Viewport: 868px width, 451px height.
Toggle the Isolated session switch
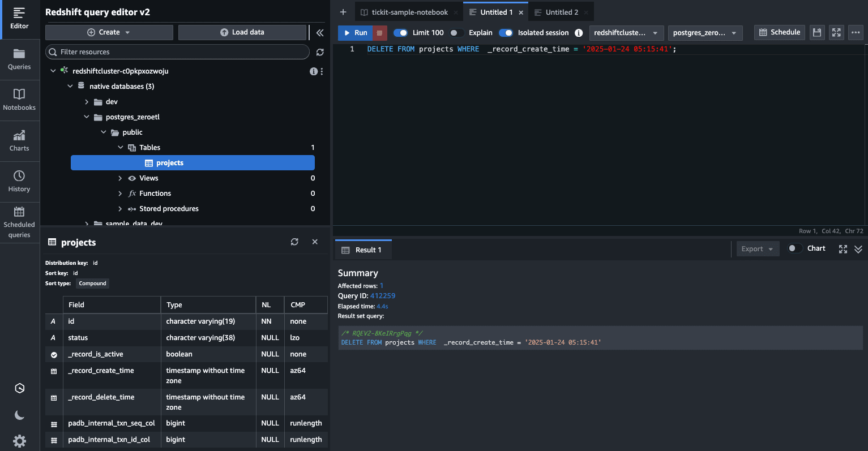pos(506,33)
